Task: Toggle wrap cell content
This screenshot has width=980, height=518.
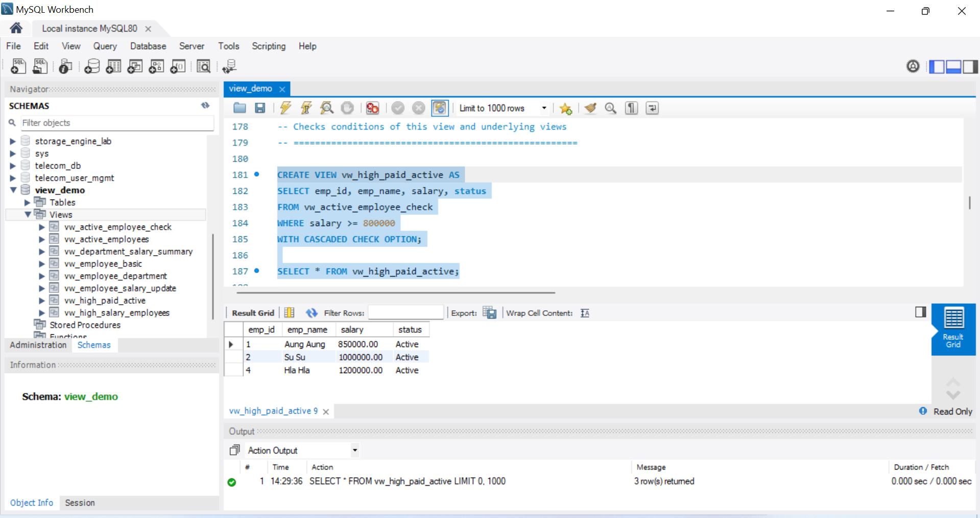Action: coord(585,313)
